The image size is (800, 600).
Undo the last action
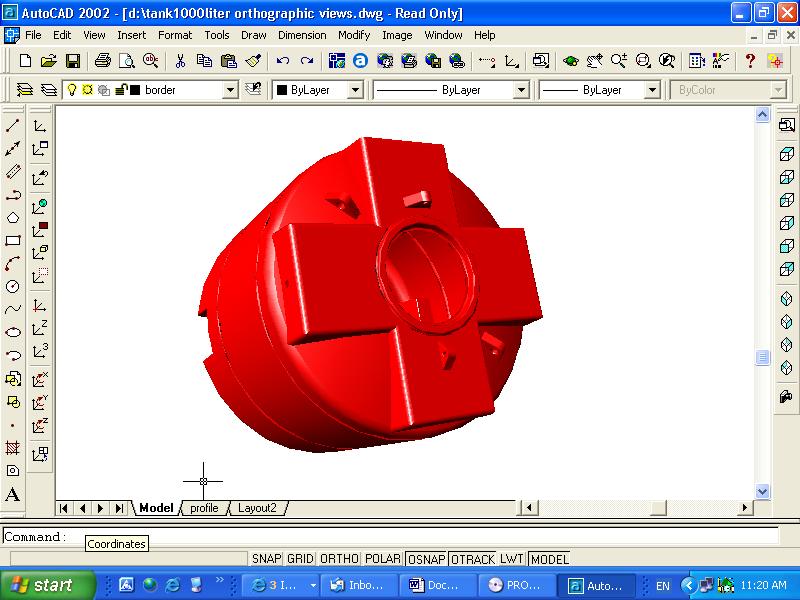[283, 61]
